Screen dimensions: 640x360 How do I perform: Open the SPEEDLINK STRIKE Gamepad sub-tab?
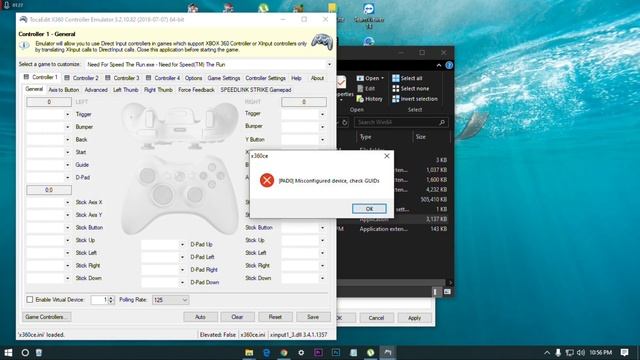pos(256,90)
